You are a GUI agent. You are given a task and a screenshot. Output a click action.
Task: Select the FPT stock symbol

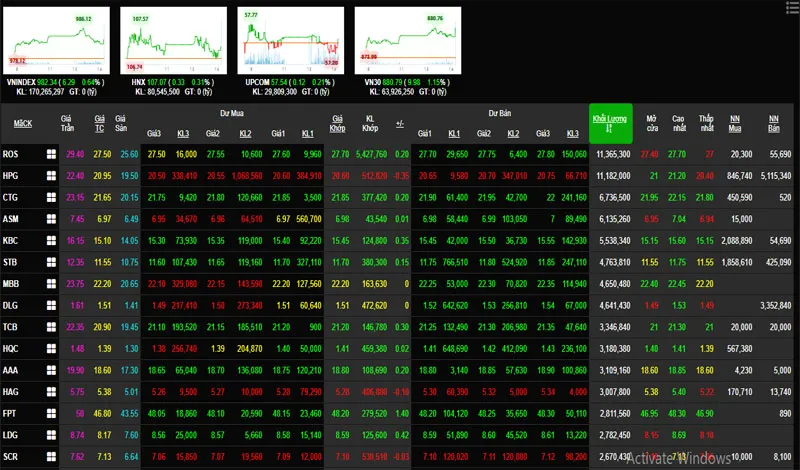(9, 413)
